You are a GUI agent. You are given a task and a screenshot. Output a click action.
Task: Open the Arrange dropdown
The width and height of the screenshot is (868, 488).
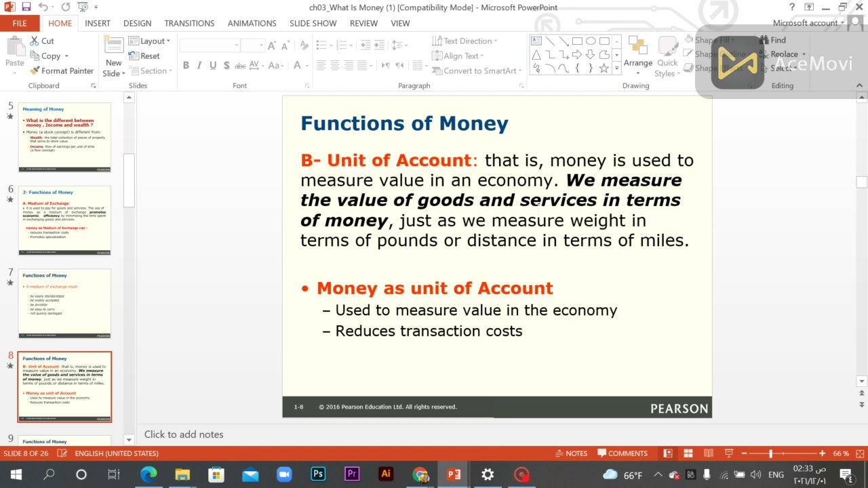click(637, 56)
